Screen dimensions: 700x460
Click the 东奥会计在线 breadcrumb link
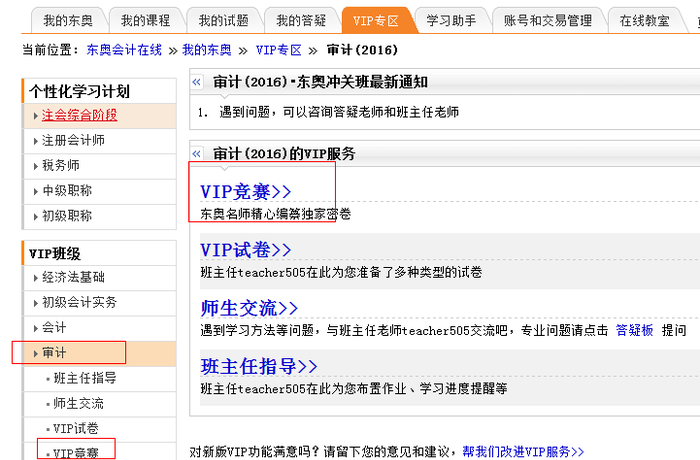click(126, 49)
